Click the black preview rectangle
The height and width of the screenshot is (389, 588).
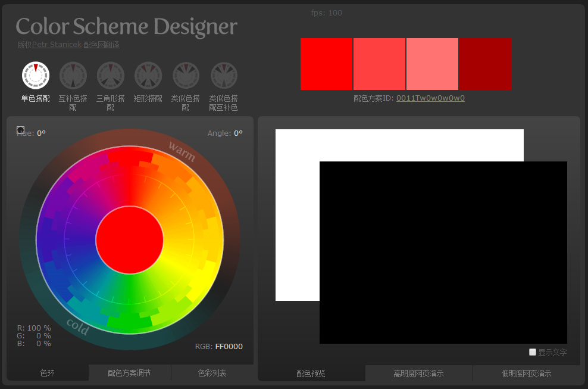pyautogui.click(x=443, y=253)
